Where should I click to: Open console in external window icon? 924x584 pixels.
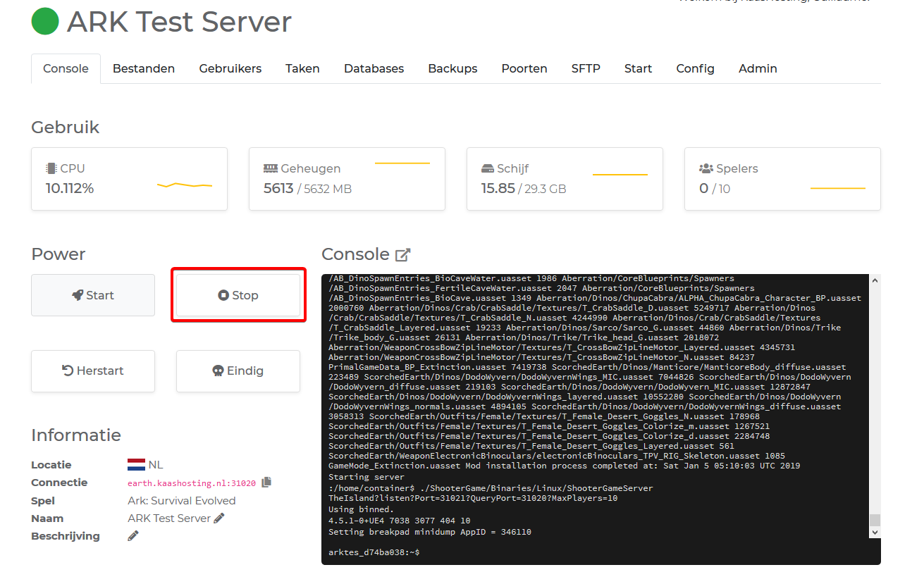pyautogui.click(x=402, y=255)
